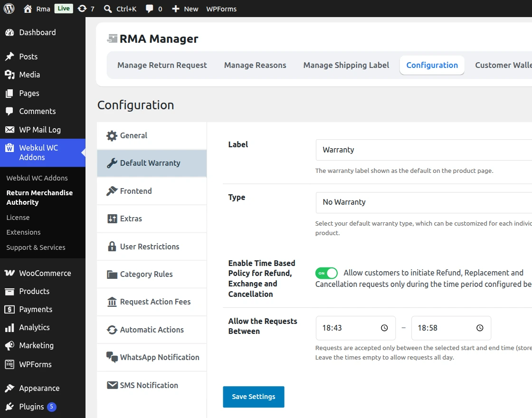Screen dimensions: 532x418
Task: Open Support & Services link
Action: tap(36, 247)
